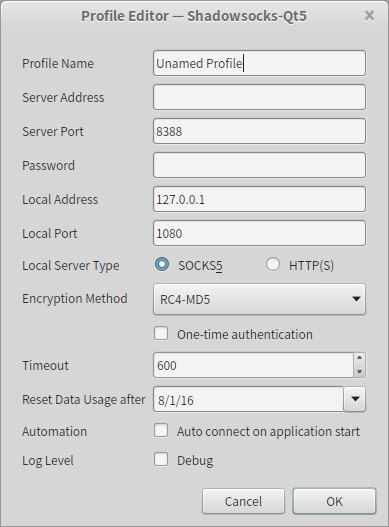This screenshot has width=389, height=527.
Task: Click the Server Port field showing 8388
Action: 259,131
